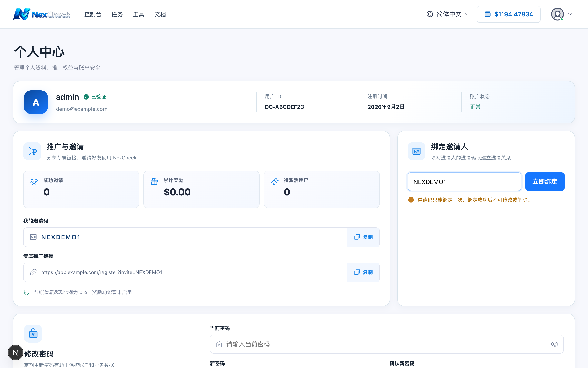
Task: Click the gift icon for cumulative rewards
Action: [x=154, y=181]
